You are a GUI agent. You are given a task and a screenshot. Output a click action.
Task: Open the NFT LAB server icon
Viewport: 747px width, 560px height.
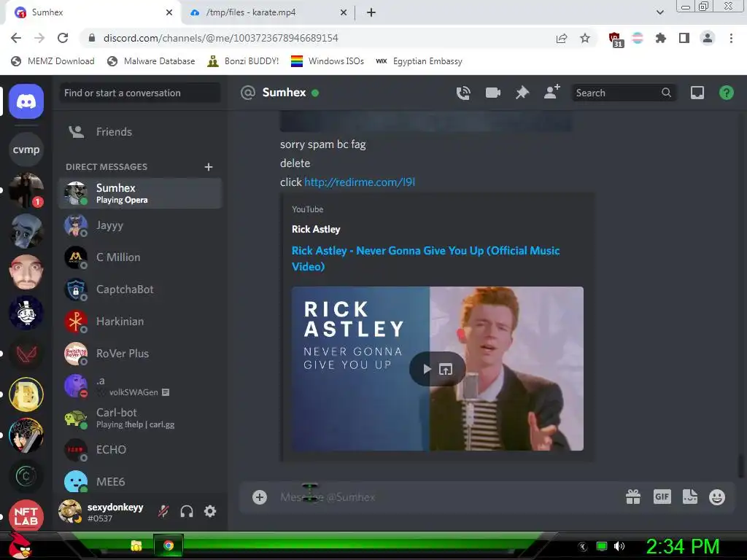click(26, 516)
